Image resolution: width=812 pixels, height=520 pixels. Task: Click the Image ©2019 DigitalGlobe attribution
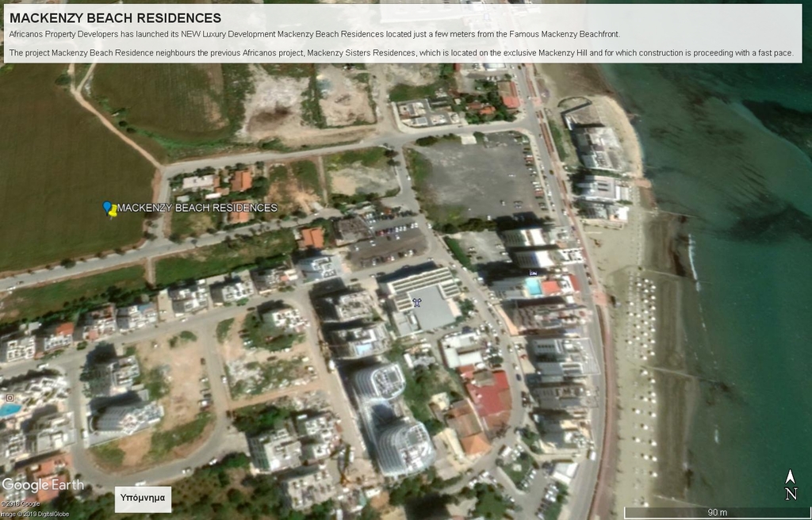(35, 514)
